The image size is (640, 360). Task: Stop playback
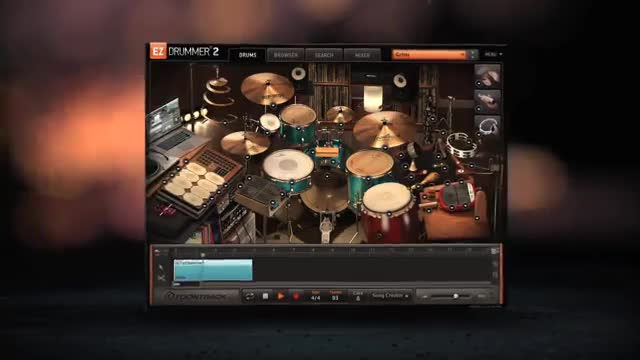[265, 296]
